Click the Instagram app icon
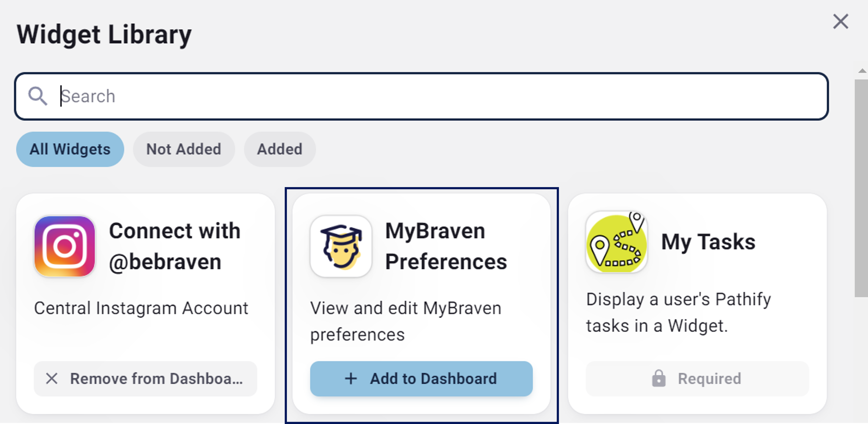The image size is (868, 424). coord(64,247)
